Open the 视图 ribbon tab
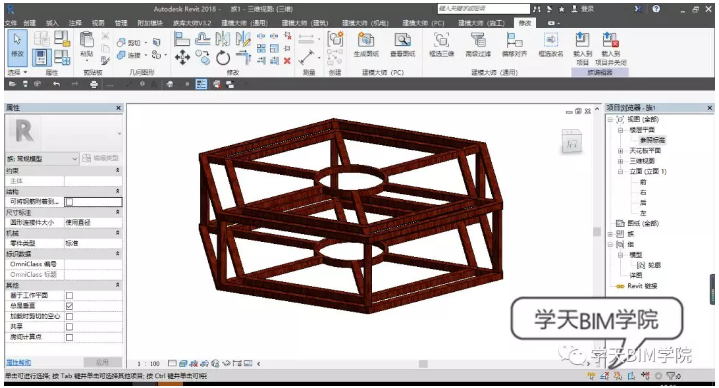719x388 pixels. click(x=98, y=22)
